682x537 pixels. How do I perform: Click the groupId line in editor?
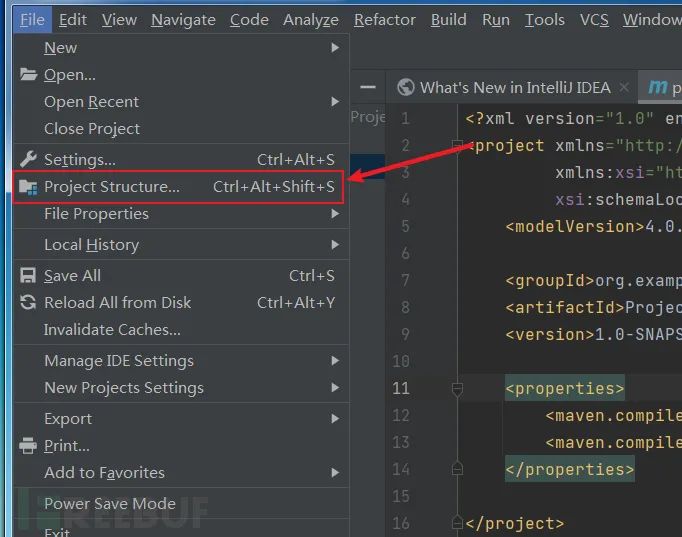click(593, 280)
